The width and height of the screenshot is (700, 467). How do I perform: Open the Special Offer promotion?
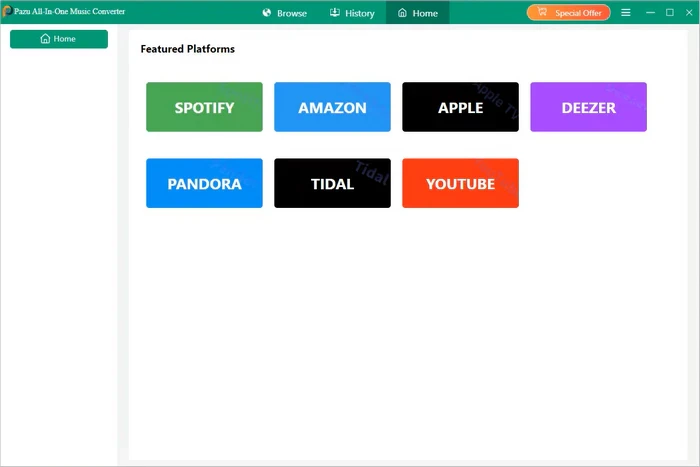click(568, 13)
